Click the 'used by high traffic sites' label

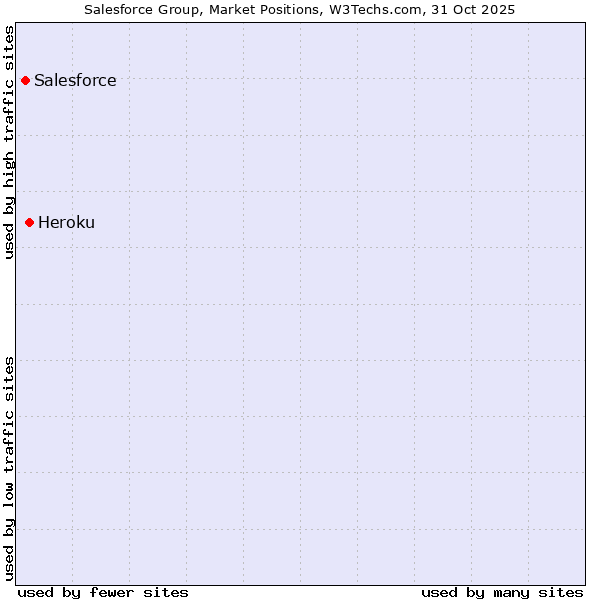point(9,142)
